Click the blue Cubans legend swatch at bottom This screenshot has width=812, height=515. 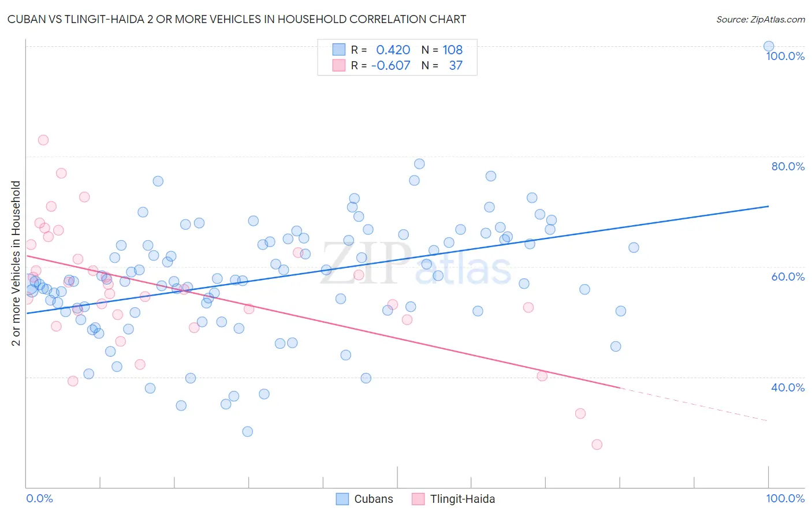[342, 499]
